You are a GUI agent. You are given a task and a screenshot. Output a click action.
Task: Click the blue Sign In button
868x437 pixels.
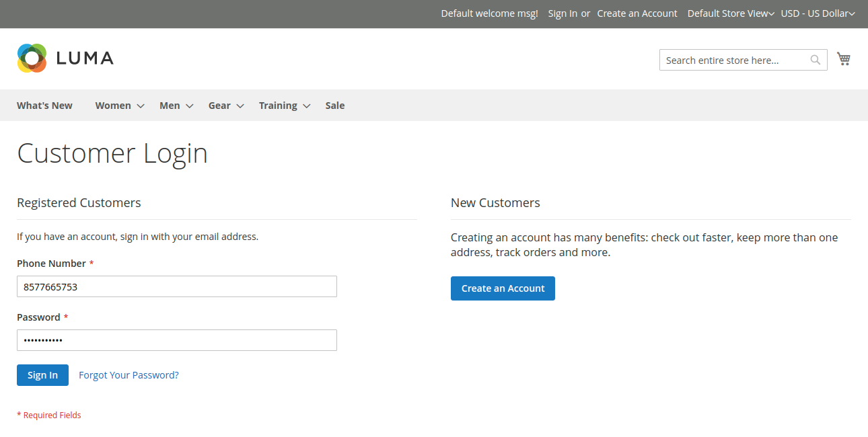coord(42,375)
